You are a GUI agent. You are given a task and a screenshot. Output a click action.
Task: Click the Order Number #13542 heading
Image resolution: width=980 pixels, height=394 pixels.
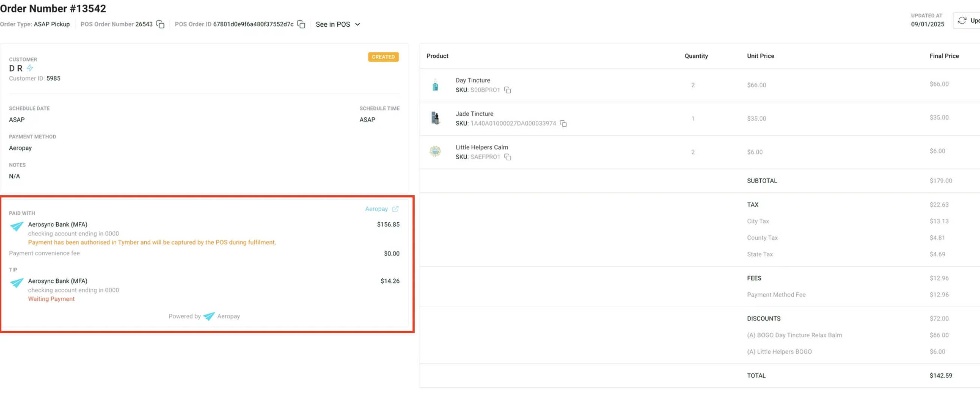pos(53,8)
